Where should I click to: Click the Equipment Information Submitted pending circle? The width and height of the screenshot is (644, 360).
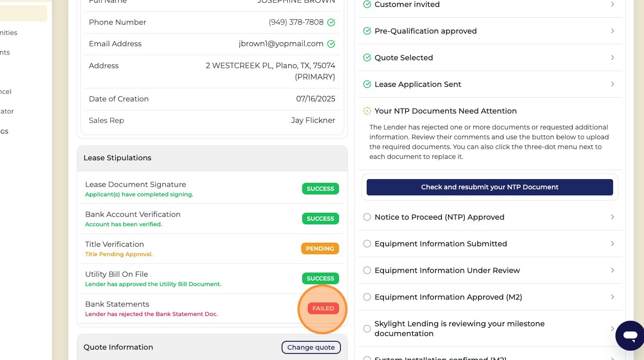[367, 244]
